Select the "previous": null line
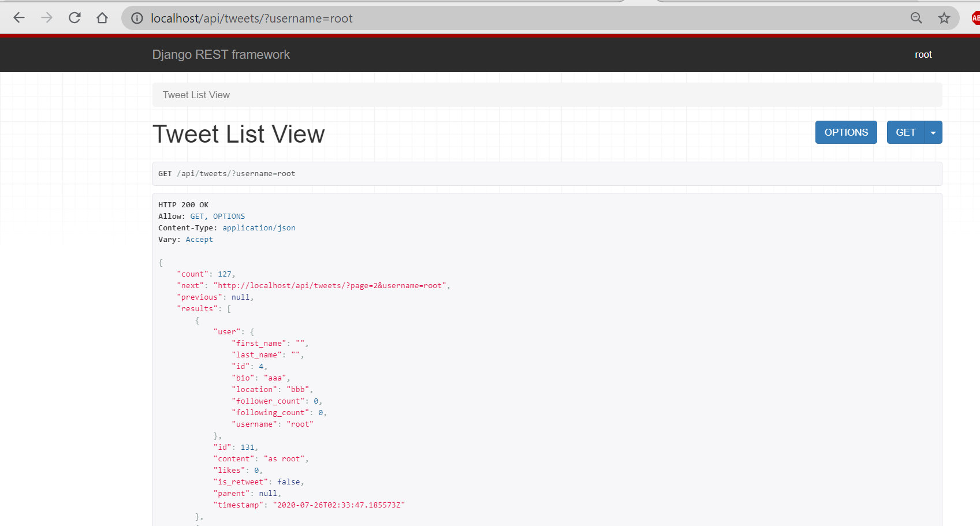This screenshot has width=980, height=526. pos(215,297)
